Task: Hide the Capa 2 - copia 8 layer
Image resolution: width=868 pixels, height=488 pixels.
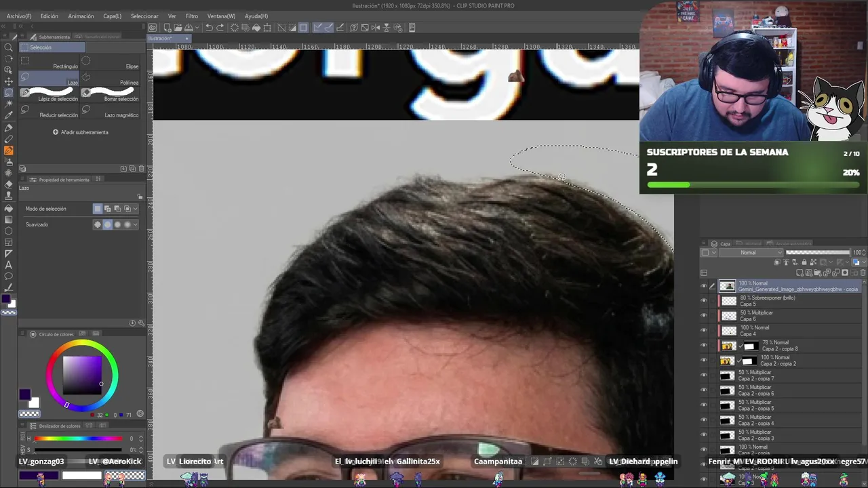Action: click(x=703, y=346)
